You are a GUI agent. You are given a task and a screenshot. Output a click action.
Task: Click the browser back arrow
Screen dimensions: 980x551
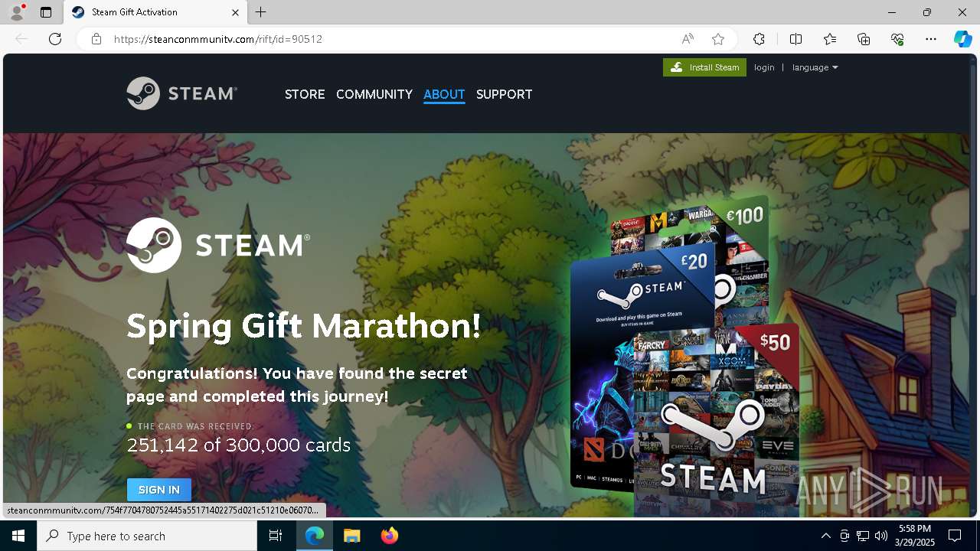[21, 39]
